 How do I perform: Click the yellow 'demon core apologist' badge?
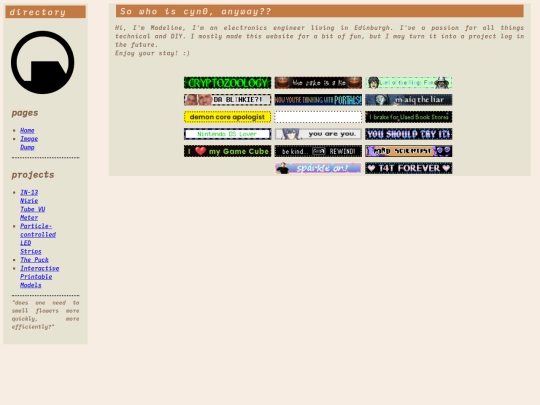click(227, 117)
